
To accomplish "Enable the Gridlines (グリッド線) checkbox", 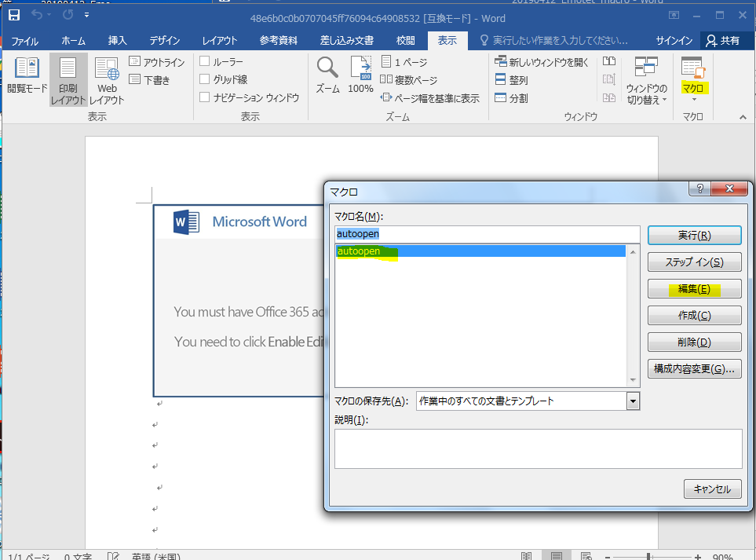I will pyautogui.click(x=204, y=79).
